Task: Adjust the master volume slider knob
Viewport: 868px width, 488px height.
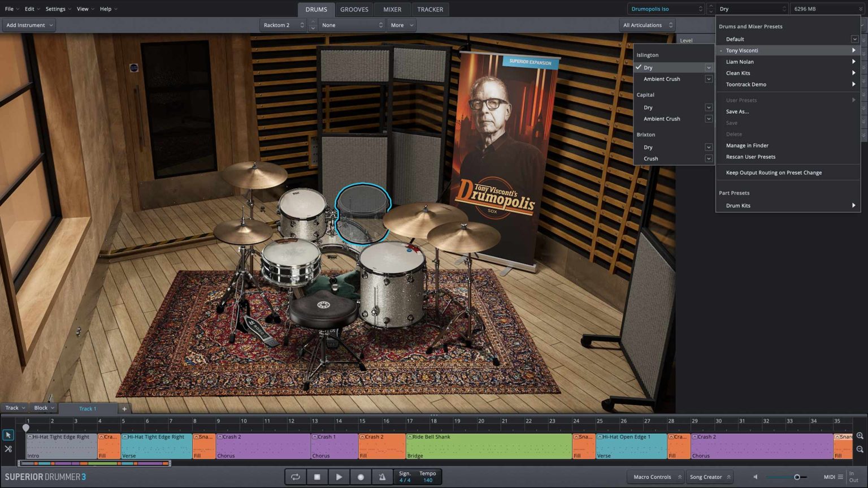Action: point(797,477)
